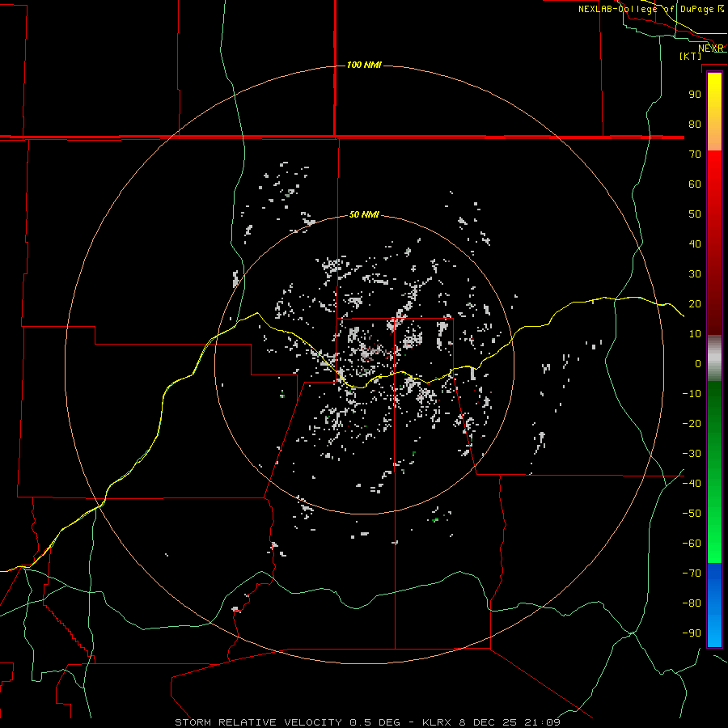Click the 80 value on velocity scale
728x728 pixels.
695,124
